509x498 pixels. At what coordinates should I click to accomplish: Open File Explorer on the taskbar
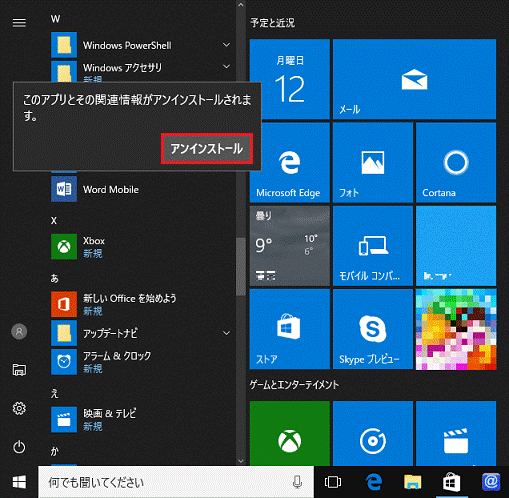click(x=412, y=482)
